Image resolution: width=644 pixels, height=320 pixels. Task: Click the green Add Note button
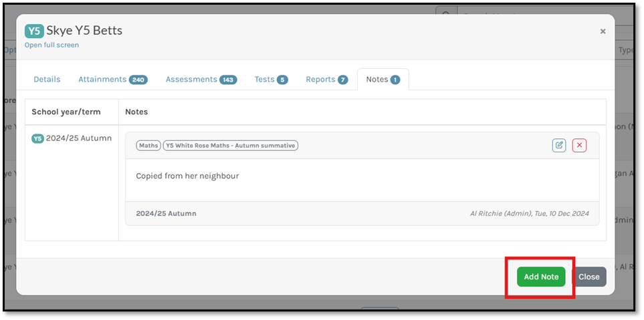click(541, 277)
